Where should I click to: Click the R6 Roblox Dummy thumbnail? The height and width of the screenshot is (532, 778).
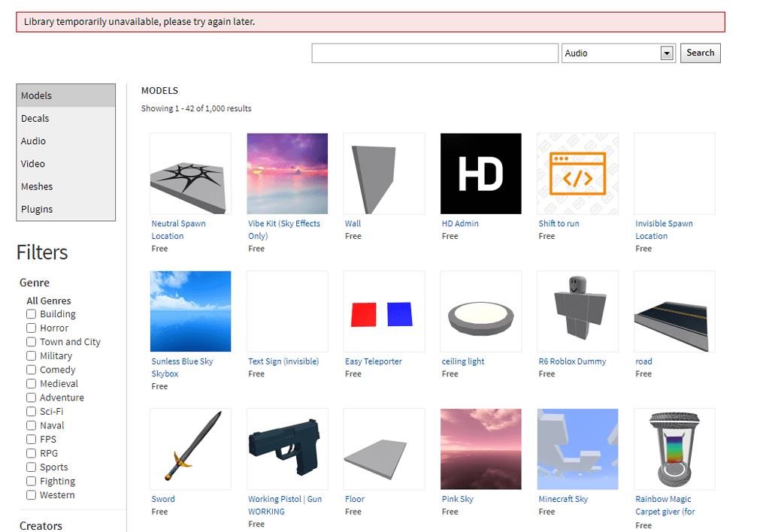point(577,311)
